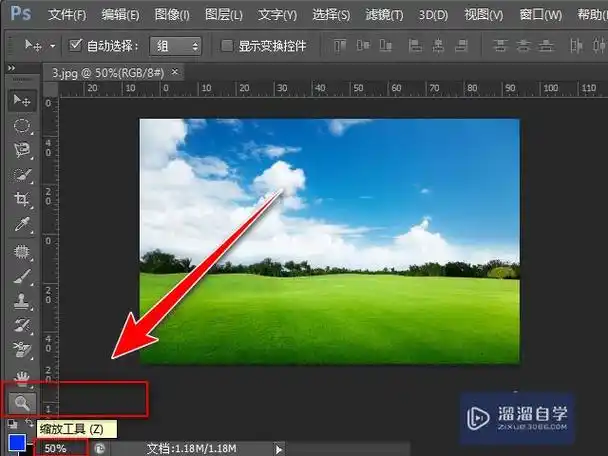Click the status bar icon beside 50%
Screen dimensions: 608x456
(x=100, y=449)
